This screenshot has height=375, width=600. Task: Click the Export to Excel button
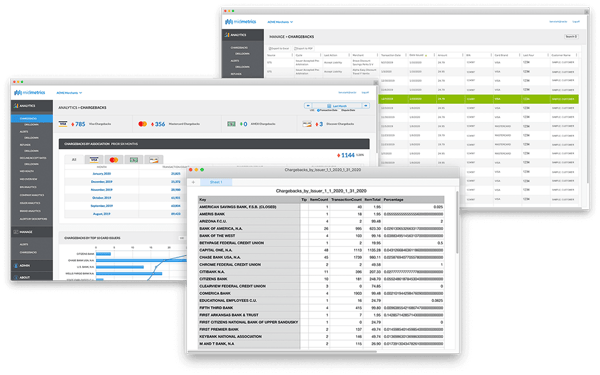click(279, 49)
